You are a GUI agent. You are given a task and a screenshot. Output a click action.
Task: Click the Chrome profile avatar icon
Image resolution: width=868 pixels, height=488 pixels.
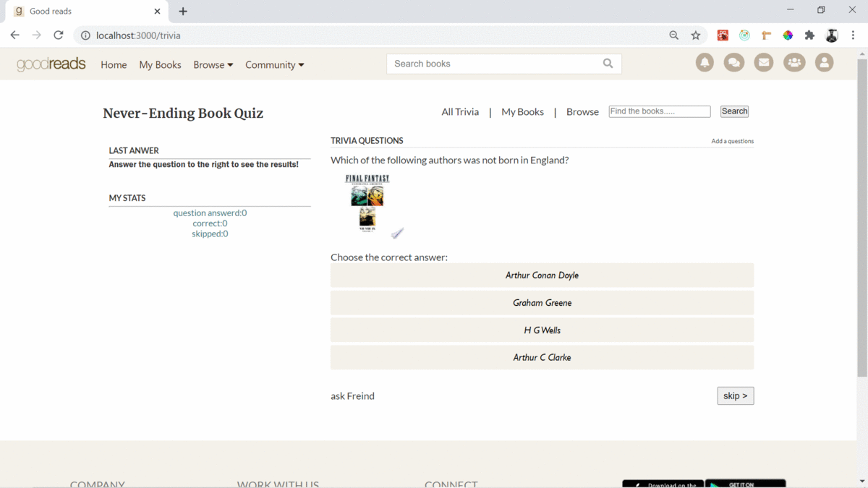[x=832, y=35]
